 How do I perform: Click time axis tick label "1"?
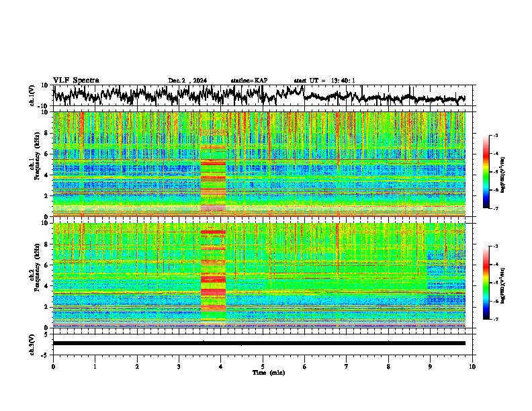tap(95, 367)
